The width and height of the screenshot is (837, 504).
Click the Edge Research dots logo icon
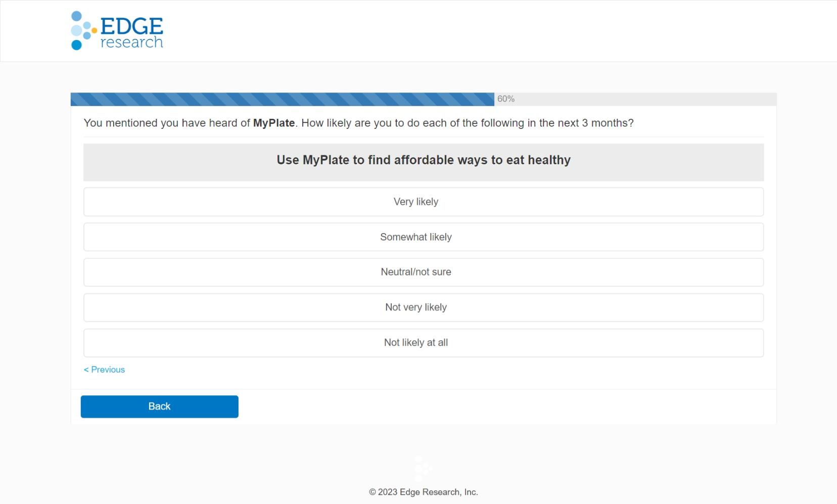[81, 30]
